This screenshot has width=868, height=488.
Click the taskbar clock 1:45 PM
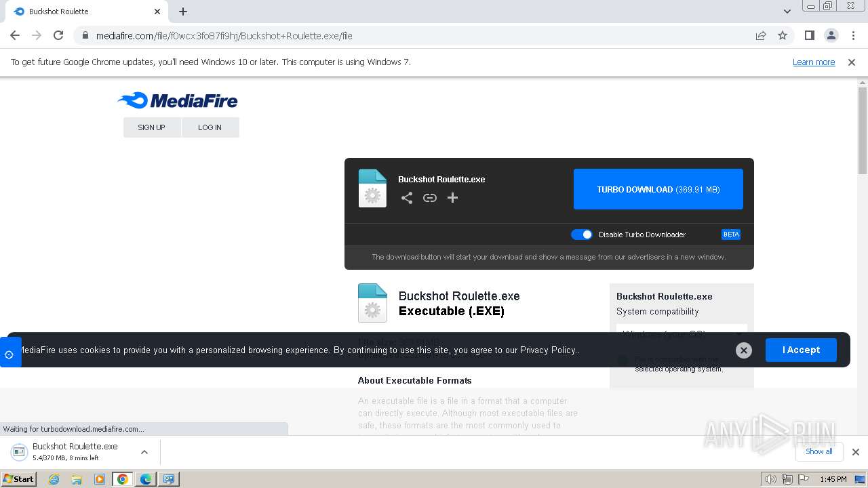click(833, 479)
